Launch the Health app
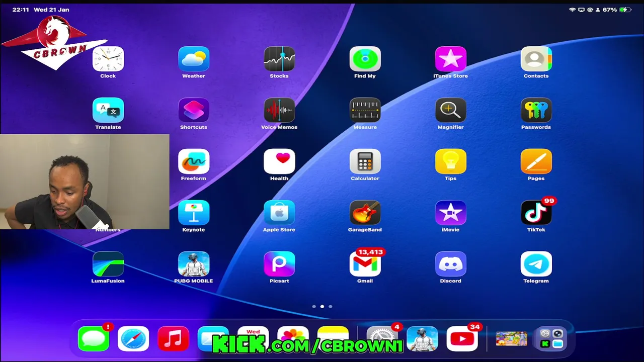The image size is (644, 362). pos(279,161)
